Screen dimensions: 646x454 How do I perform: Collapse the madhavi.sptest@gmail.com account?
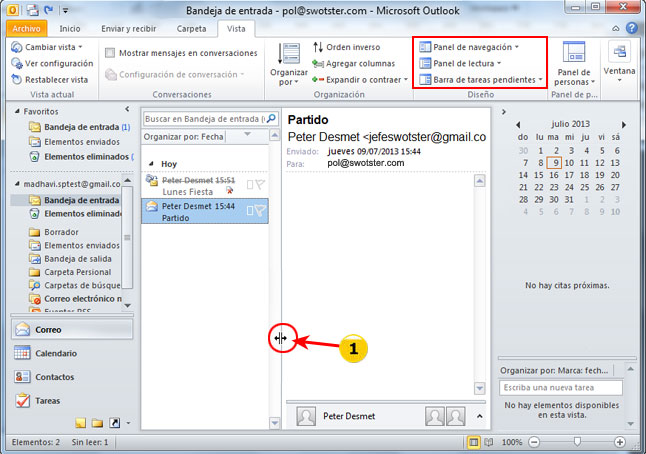point(17,184)
